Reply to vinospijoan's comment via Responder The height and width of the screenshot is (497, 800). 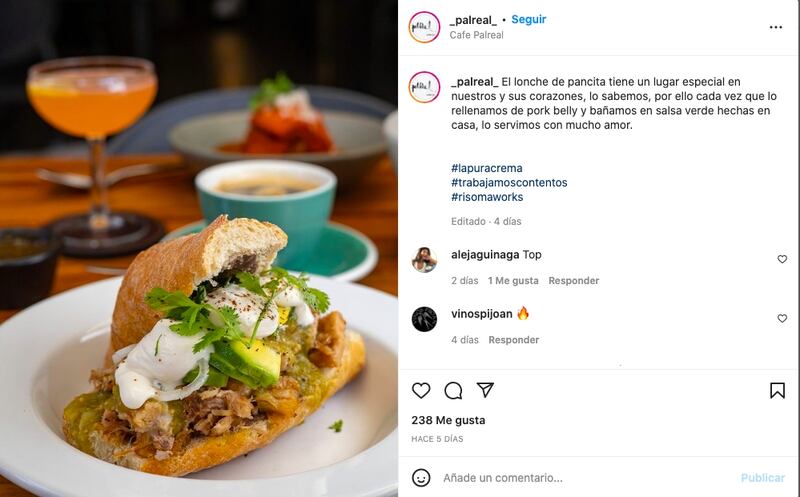[514, 340]
